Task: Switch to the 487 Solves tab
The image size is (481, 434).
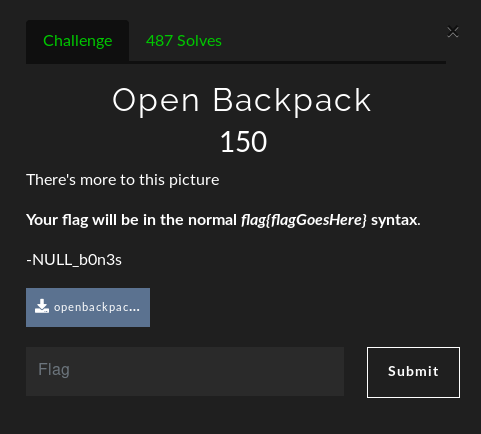Action: [x=184, y=41]
